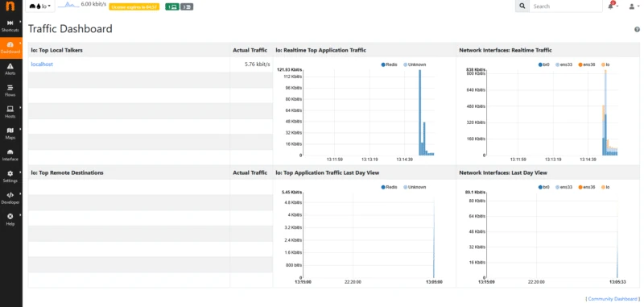Click lo legend swatch in Interfaces Last Day chart
644x307 pixels.
(603, 187)
